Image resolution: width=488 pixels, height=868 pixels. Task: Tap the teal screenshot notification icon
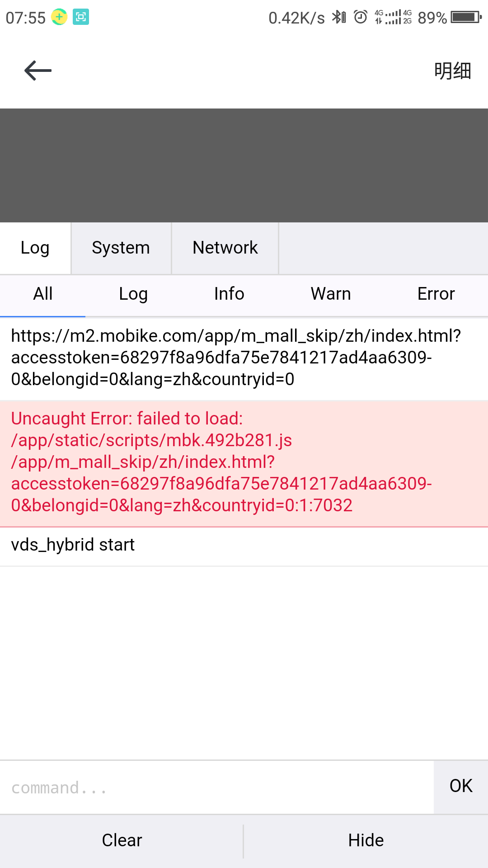(81, 17)
